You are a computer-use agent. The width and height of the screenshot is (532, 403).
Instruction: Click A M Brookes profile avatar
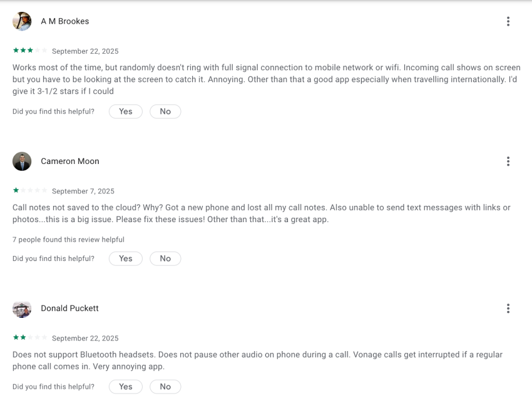tap(22, 21)
